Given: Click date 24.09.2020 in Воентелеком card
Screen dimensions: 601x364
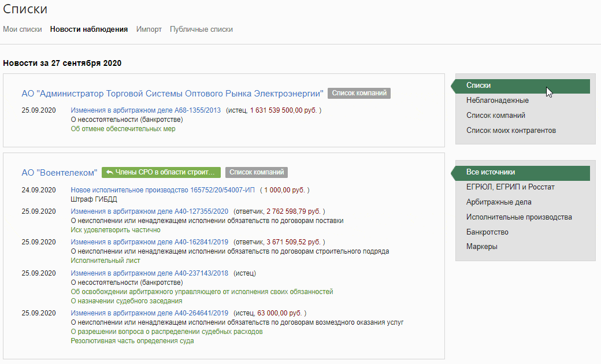Looking at the screenshot, I should point(39,190).
